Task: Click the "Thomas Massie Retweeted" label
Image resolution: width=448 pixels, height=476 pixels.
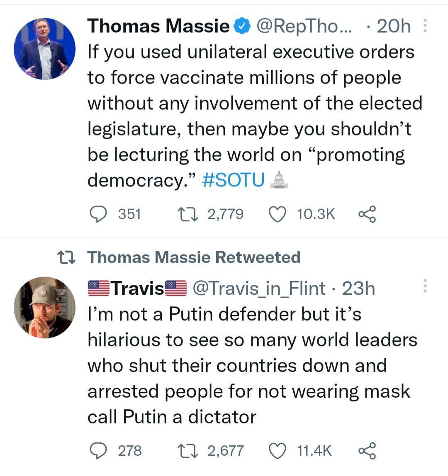Action: 194,257
